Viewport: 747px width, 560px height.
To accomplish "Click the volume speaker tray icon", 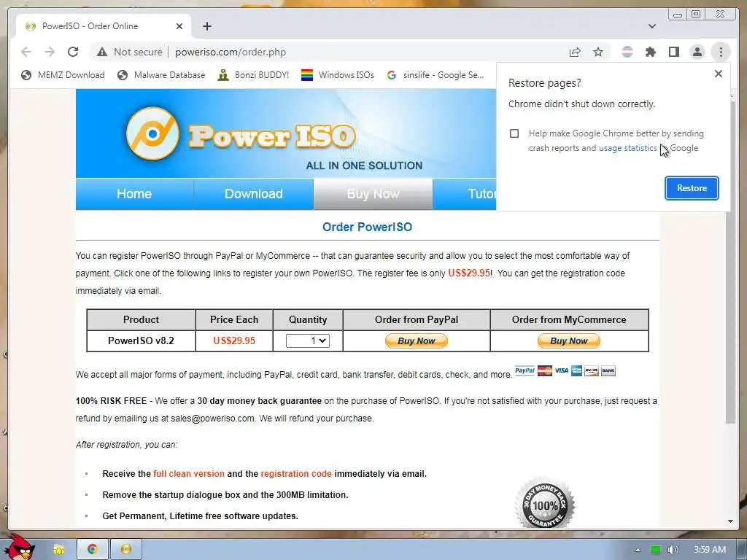I will pos(673,550).
